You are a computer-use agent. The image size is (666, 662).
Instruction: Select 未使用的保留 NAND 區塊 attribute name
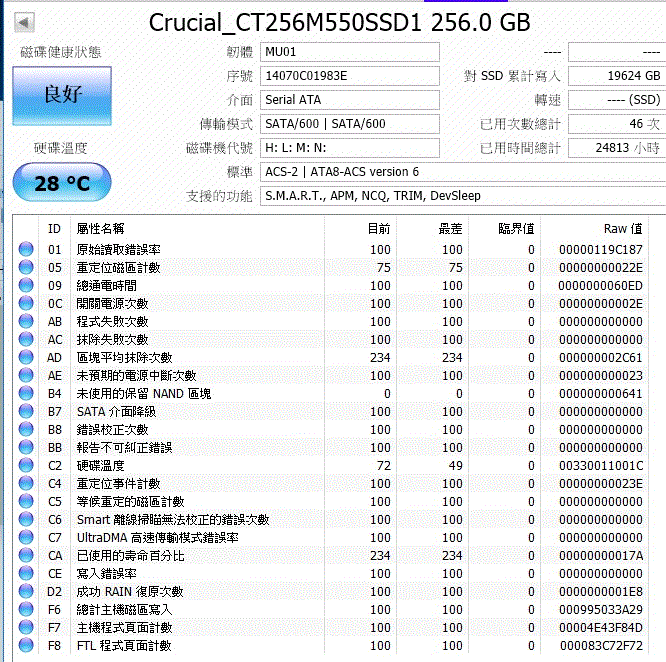(144, 394)
